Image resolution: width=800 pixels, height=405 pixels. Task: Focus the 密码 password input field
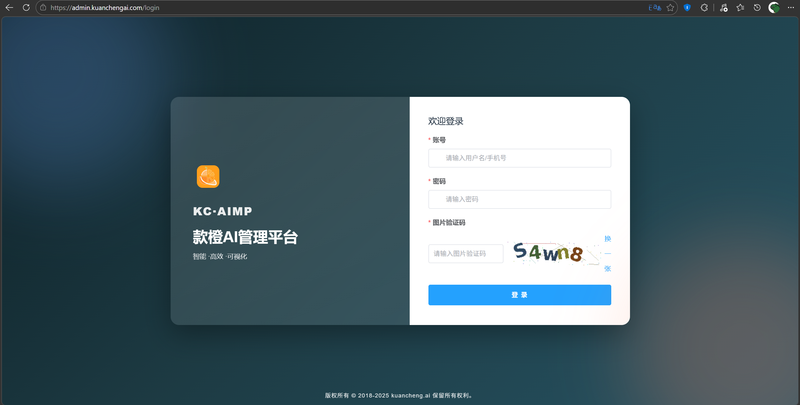(519, 199)
